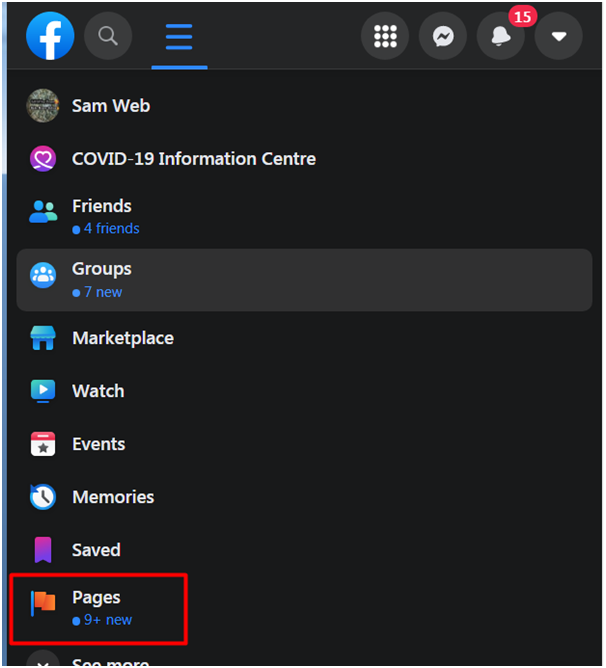606x668 pixels.
Task: Click the Facebook logo icon
Action: click(x=50, y=36)
